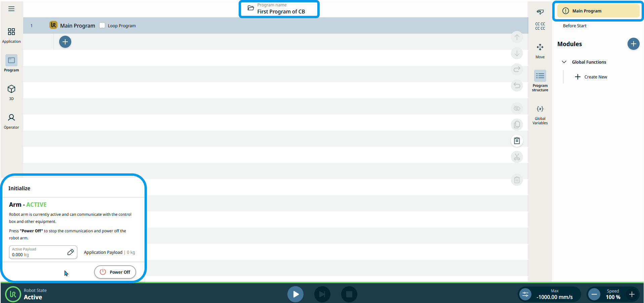Collapse the Global Functions section

point(564,62)
